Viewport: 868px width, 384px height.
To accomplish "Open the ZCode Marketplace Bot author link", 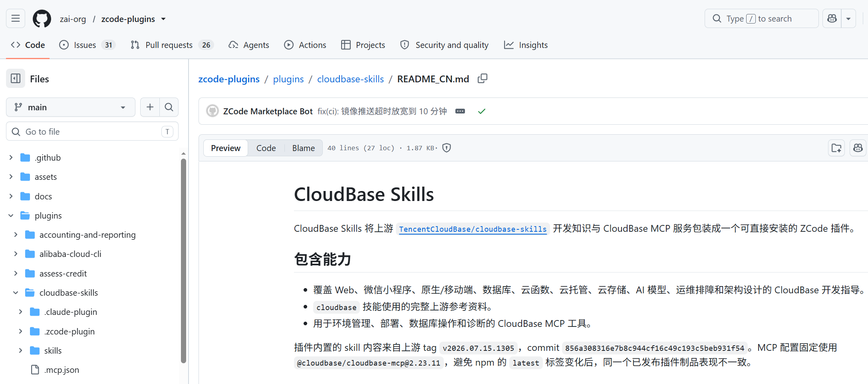I will point(268,111).
